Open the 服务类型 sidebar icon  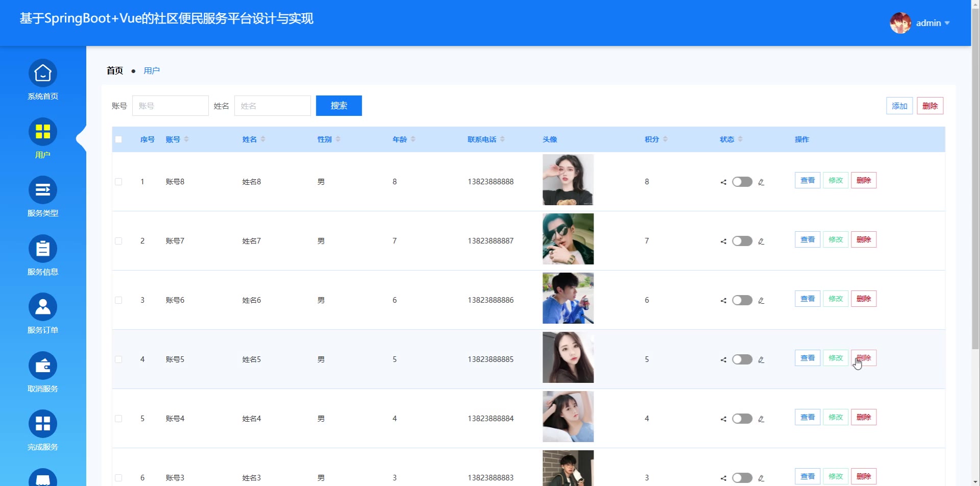point(43,190)
